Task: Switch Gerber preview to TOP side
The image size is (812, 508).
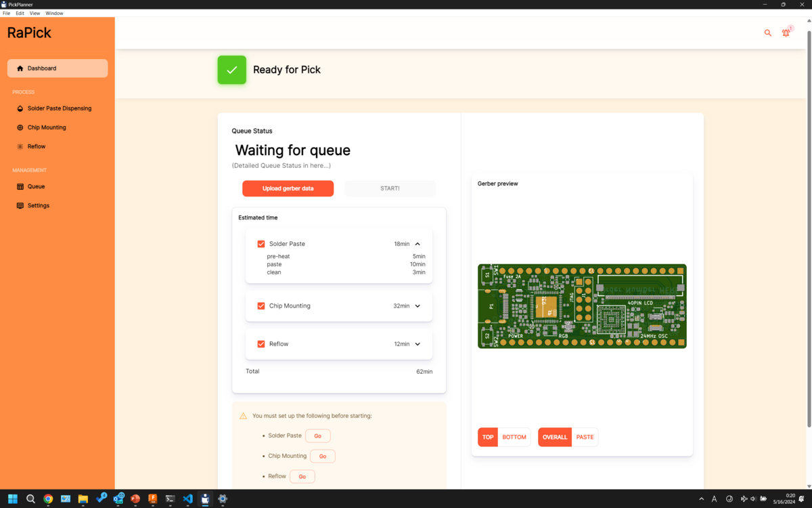Action: click(x=488, y=437)
